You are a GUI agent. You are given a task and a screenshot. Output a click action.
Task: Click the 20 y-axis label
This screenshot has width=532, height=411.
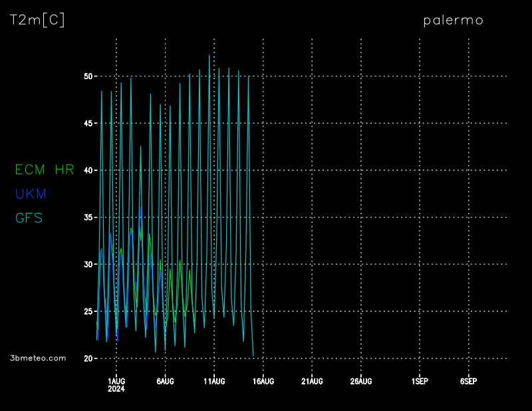point(88,358)
